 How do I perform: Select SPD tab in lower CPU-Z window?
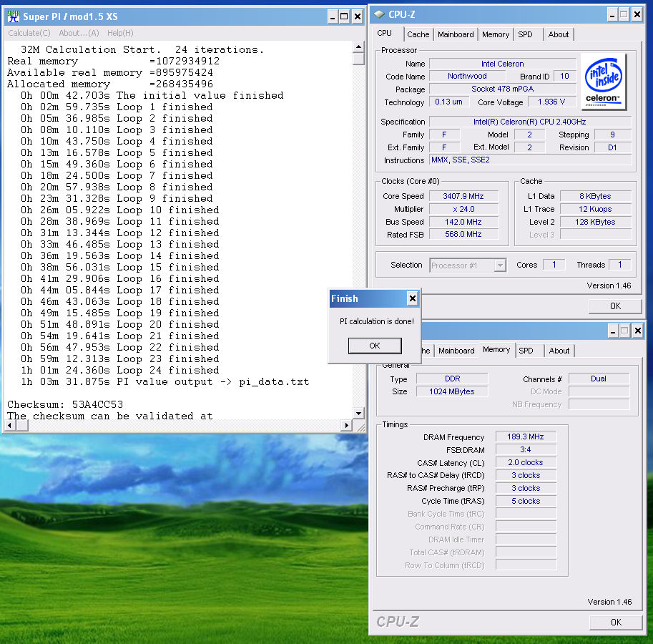[x=526, y=351]
